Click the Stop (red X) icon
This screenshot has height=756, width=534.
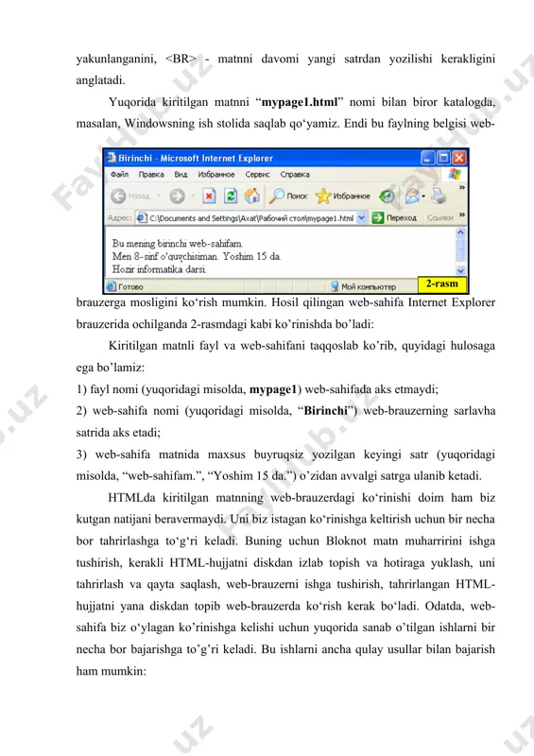coord(209,196)
